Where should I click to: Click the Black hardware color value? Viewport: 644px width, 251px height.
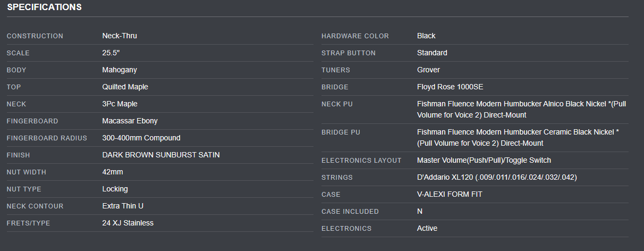pos(426,36)
